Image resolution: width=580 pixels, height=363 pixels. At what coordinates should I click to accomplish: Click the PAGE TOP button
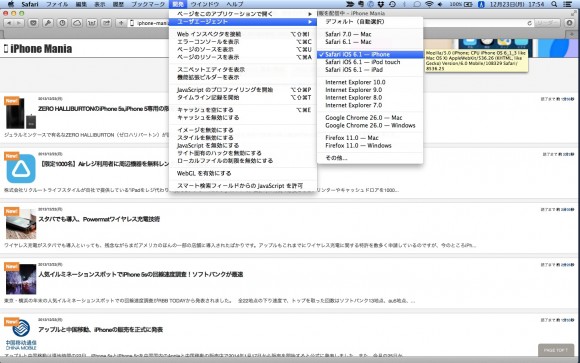pyautogui.click(x=556, y=350)
